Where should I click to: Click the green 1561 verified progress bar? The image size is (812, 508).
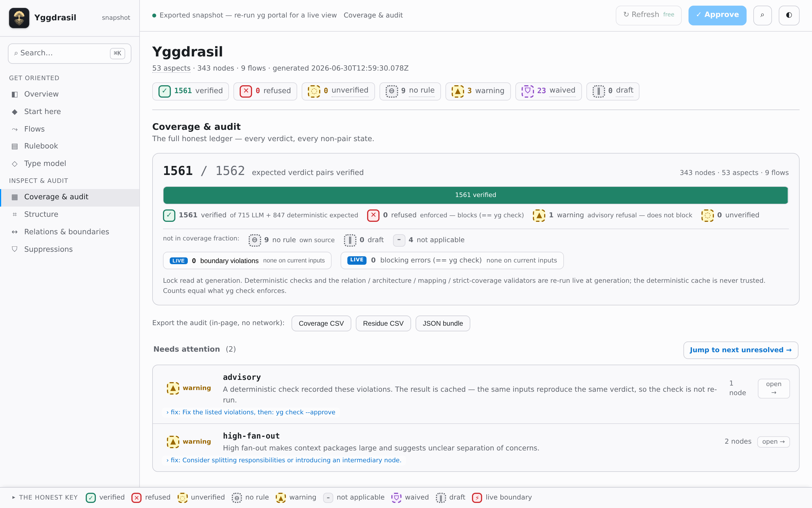point(475,195)
